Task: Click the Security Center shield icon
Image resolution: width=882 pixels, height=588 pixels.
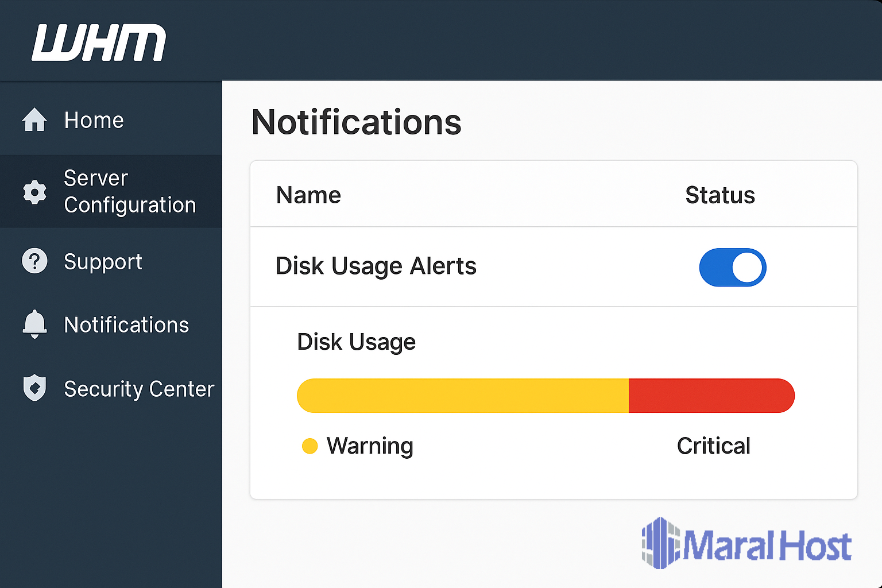Action: click(34, 388)
